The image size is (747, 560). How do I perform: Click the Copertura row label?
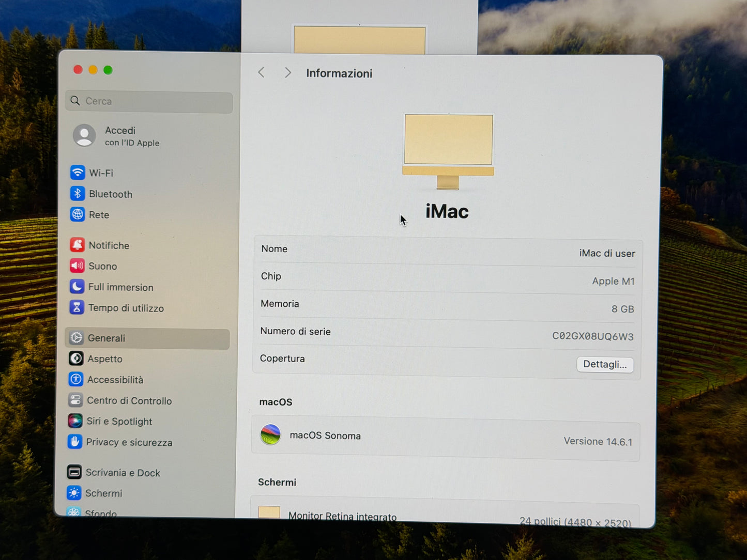click(x=282, y=359)
